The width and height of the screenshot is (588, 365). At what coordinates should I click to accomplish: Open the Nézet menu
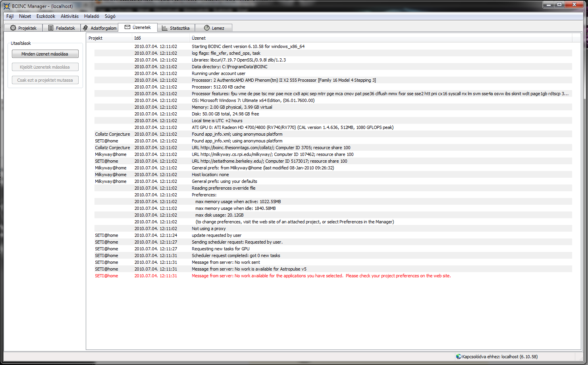click(x=25, y=16)
